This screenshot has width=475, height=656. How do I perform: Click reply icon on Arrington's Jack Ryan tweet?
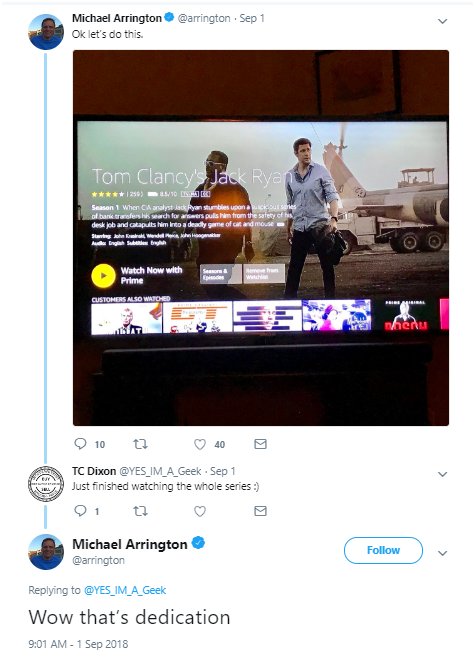80,443
